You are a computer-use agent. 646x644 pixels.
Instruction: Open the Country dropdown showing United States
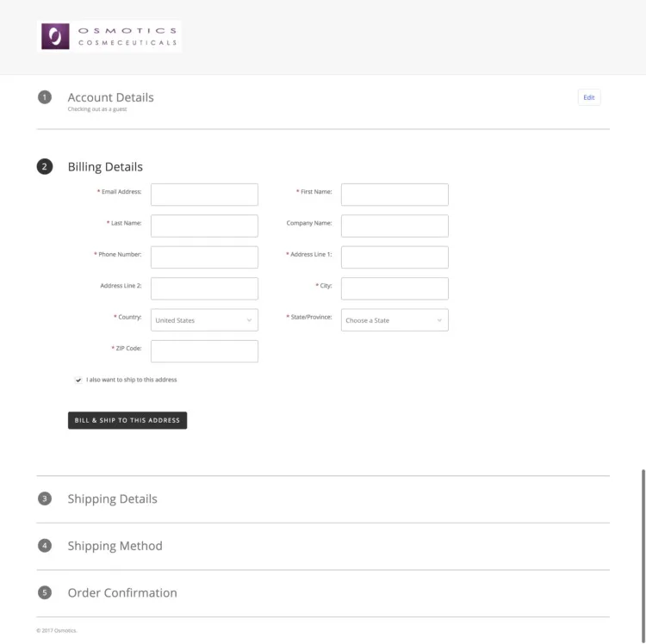point(204,320)
